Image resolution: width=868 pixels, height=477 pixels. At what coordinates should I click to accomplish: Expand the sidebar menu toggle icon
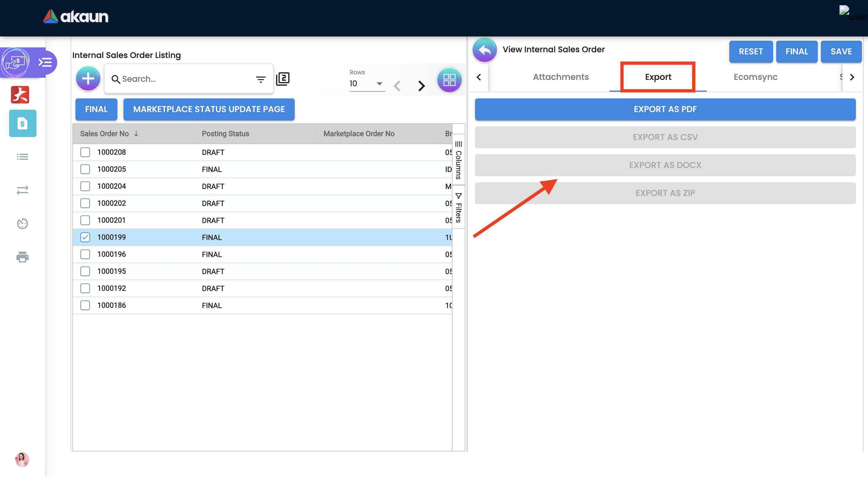coord(45,62)
